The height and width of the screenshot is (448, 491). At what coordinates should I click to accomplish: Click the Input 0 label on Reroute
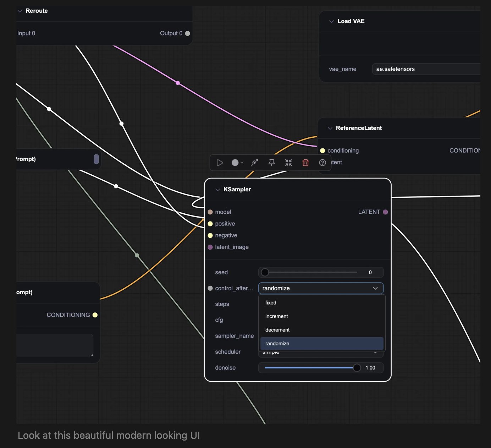click(26, 33)
